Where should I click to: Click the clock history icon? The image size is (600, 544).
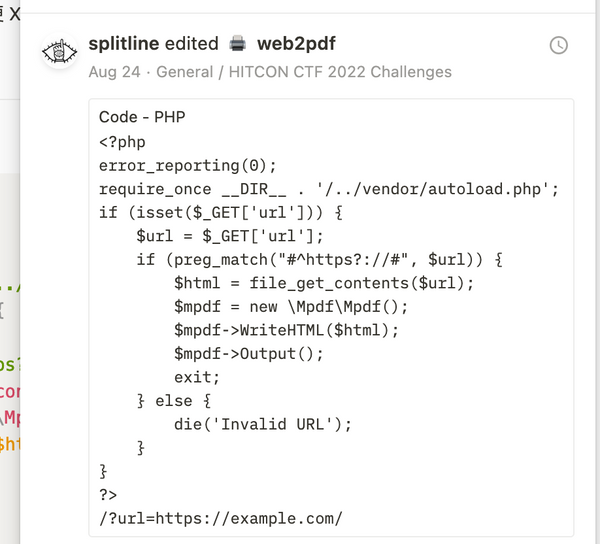pos(558,46)
